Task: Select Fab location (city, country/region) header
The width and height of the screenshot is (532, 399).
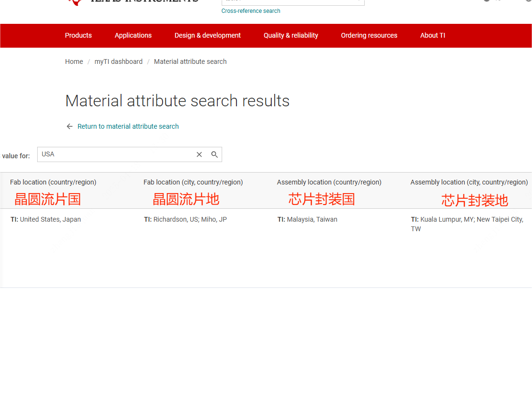Action: point(193,182)
